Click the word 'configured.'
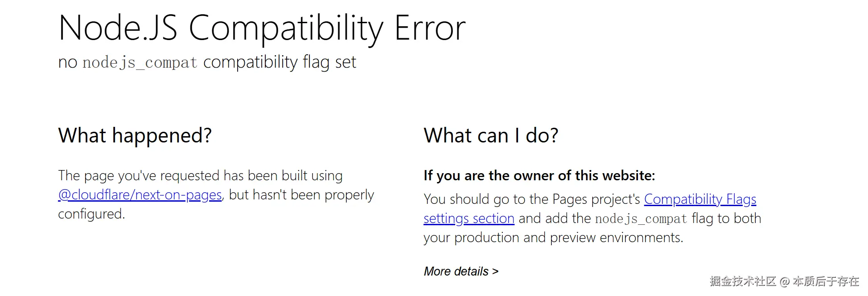 click(92, 214)
